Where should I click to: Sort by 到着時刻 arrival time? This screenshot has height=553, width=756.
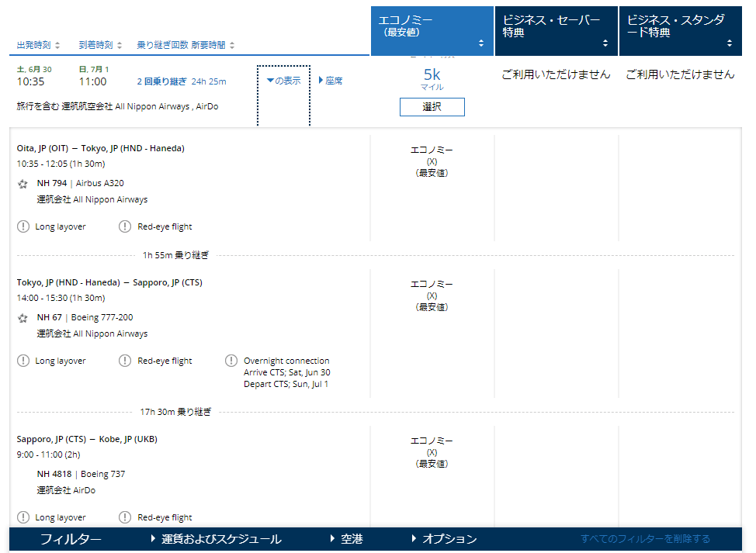pyautogui.click(x=100, y=45)
